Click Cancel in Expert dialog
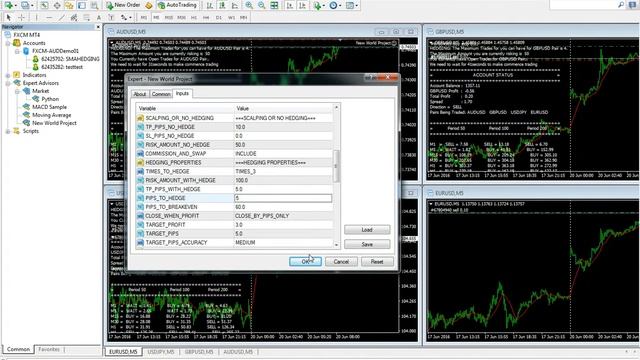This screenshot has height=360, width=640. [341, 262]
